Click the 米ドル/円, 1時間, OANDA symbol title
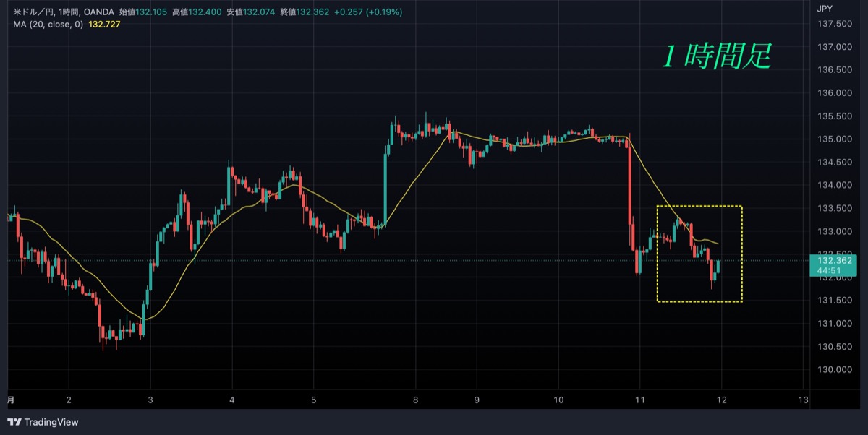The width and height of the screenshot is (868, 435). click(x=63, y=12)
